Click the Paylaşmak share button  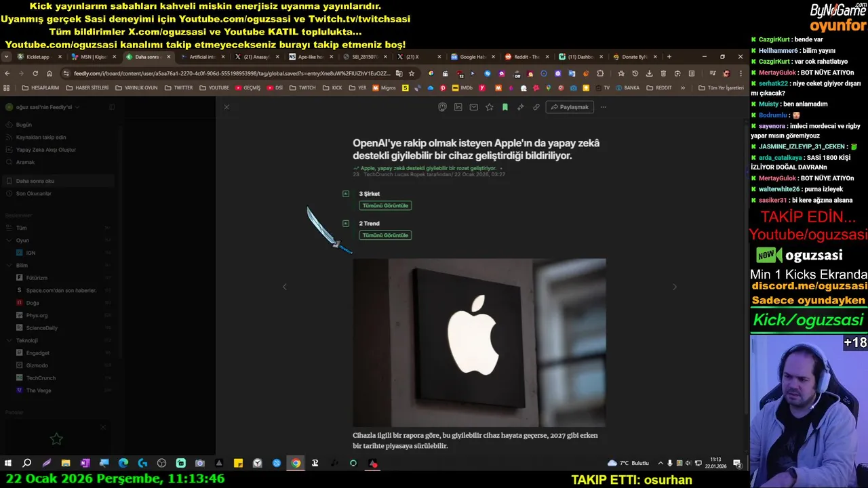tap(570, 107)
